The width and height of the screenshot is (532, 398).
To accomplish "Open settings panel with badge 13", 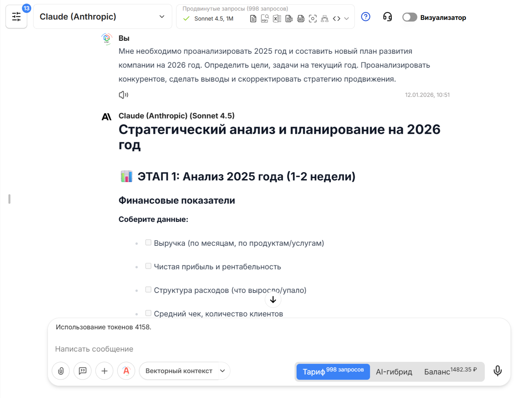I will pyautogui.click(x=16, y=17).
